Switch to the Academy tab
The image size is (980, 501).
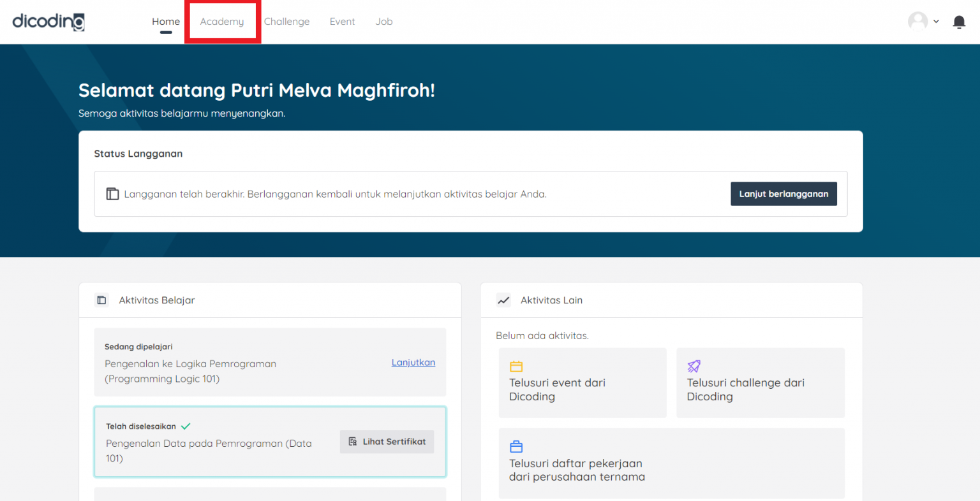[222, 21]
